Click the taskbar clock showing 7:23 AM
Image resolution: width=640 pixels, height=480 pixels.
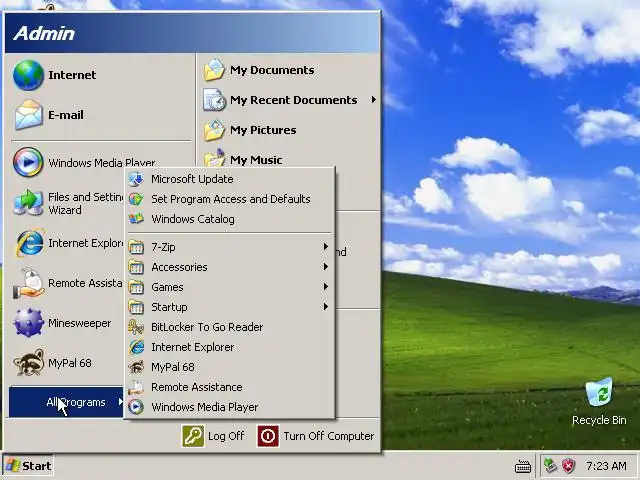point(606,466)
